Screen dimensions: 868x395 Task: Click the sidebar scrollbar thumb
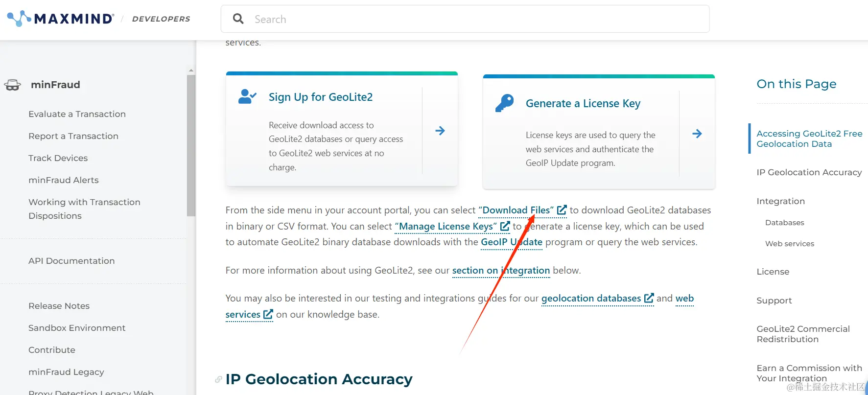191,145
